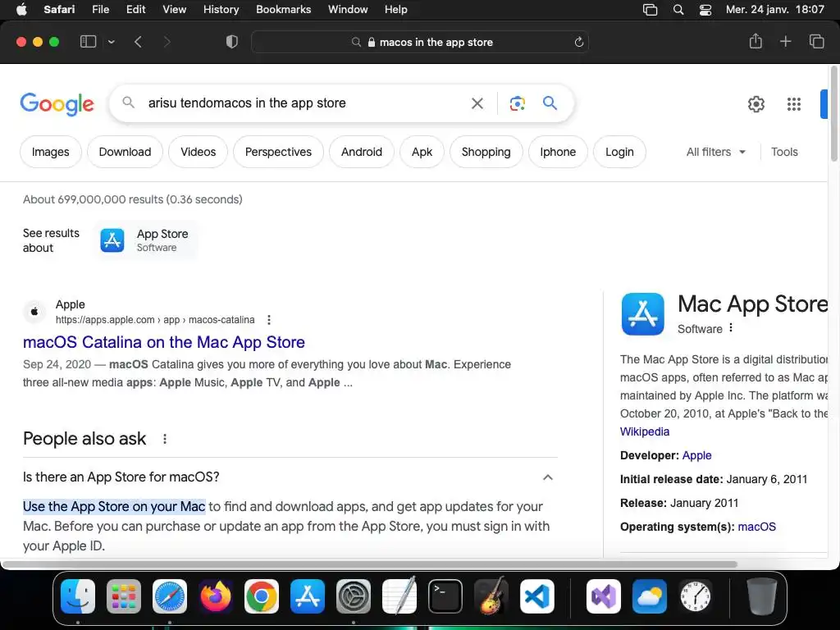Open Launchpad from the Dock
Viewport: 840px width, 630px height.
pos(124,596)
